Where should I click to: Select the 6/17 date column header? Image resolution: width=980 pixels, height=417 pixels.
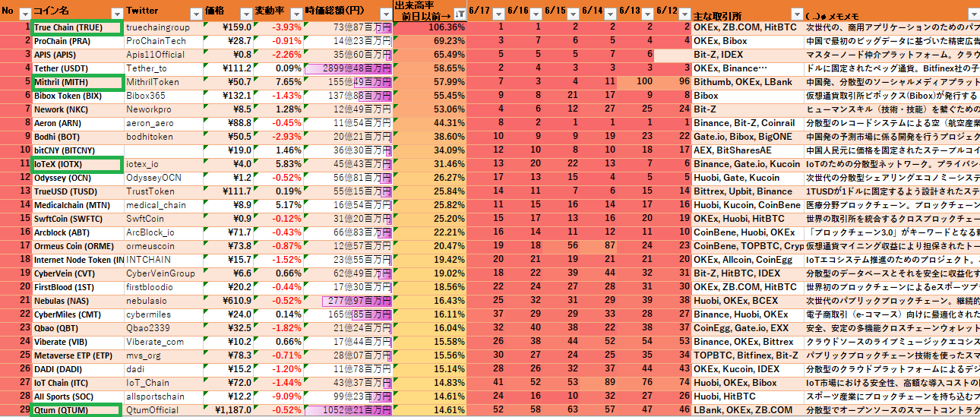tap(481, 11)
